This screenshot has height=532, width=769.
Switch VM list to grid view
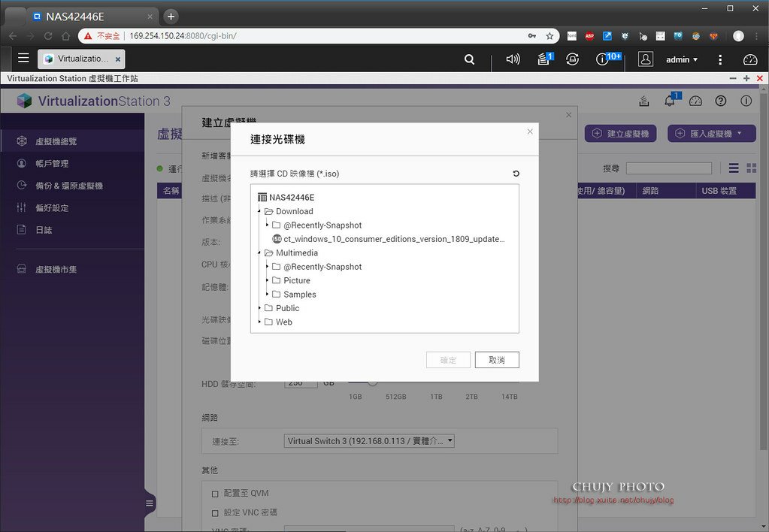pos(752,168)
